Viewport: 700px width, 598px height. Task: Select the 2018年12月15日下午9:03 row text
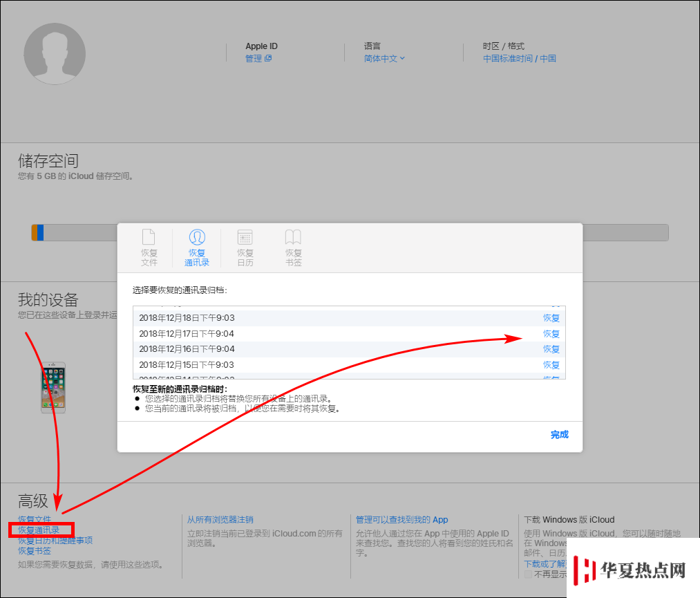[187, 365]
